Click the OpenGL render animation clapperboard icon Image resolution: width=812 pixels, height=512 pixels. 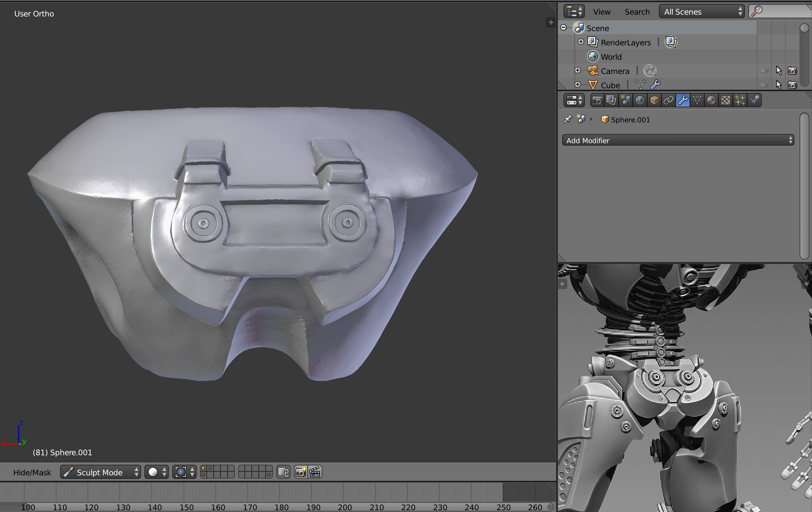pyautogui.click(x=315, y=472)
